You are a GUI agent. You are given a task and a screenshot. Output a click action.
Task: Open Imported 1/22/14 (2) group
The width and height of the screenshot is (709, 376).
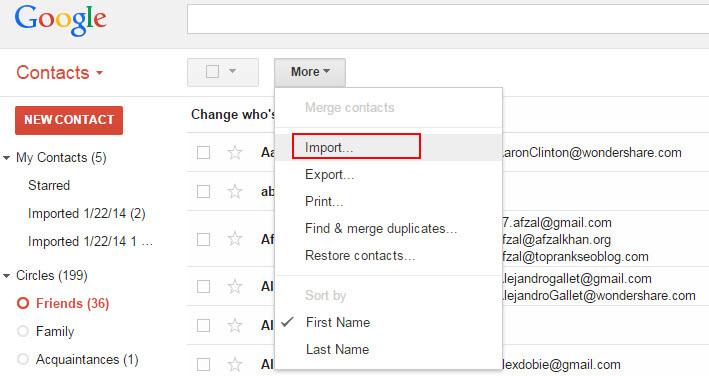pos(87,213)
